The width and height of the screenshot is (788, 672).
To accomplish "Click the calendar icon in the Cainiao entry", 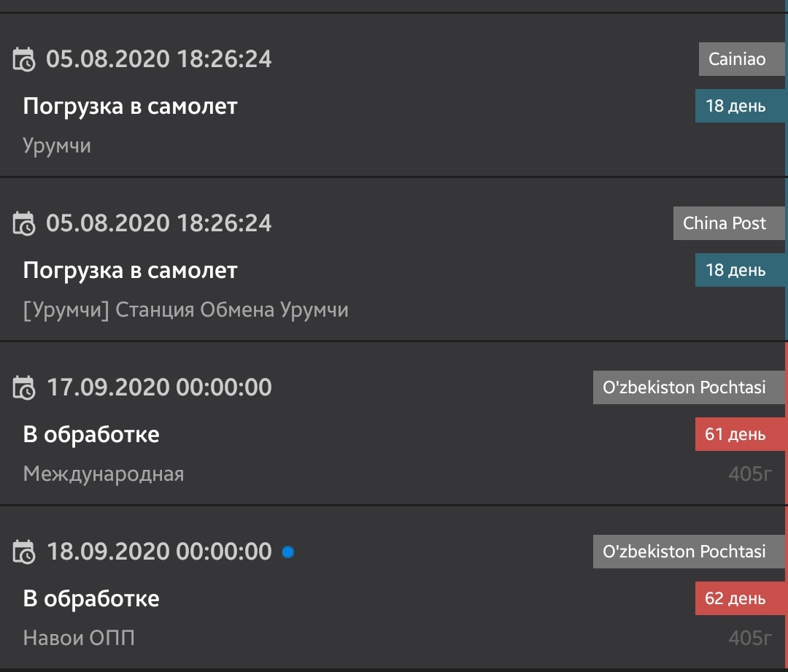I will click(24, 59).
